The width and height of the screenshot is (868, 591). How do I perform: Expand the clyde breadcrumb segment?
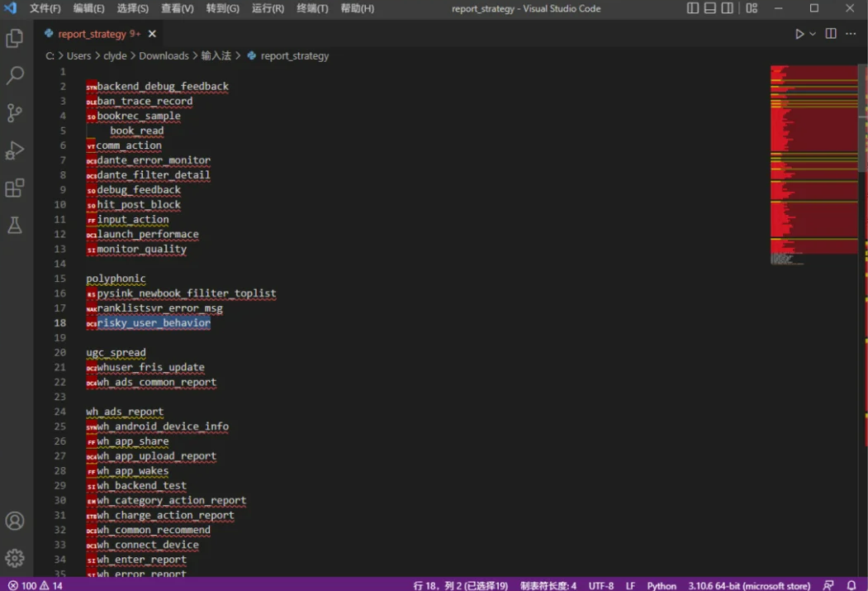click(115, 56)
